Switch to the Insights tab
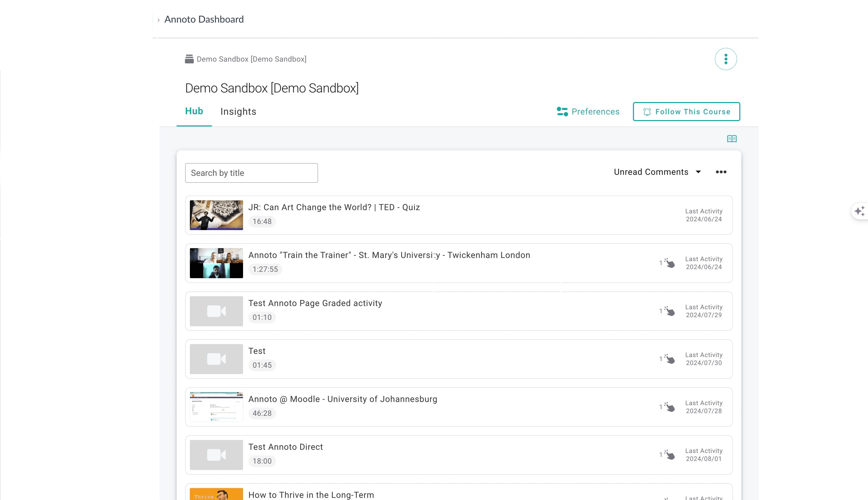Viewport: 868px width, 500px height. pos(238,112)
